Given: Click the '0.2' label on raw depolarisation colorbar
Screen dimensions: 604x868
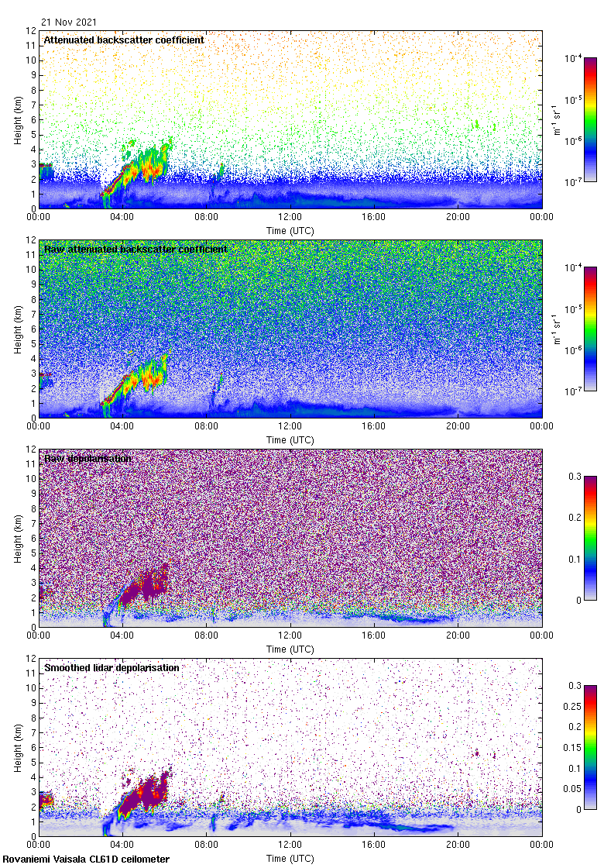Looking at the screenshot, I should pos(575,518).
